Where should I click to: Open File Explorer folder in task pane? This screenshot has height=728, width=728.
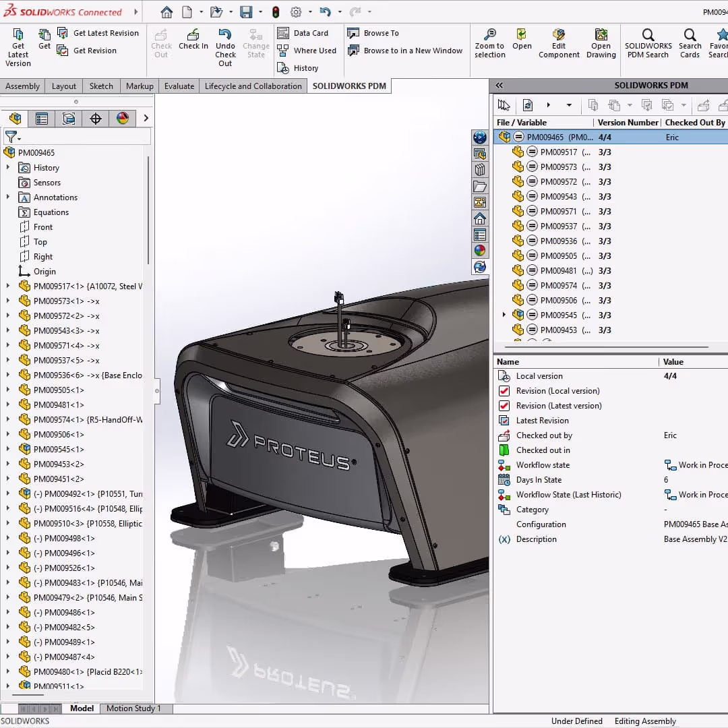(480, 187)
